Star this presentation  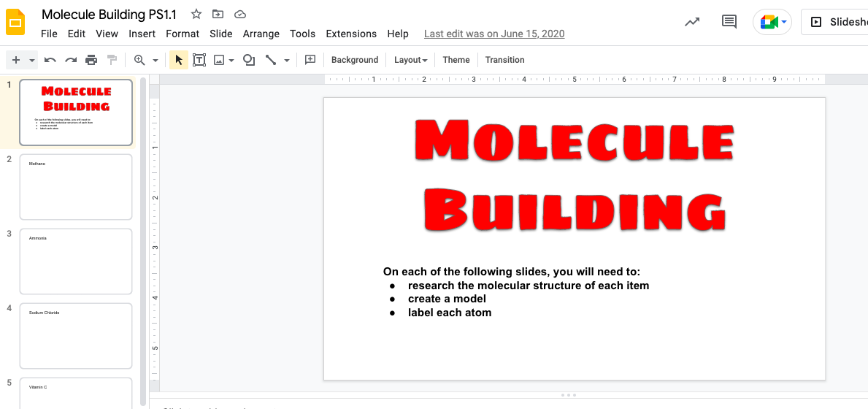tap(196, 14)
